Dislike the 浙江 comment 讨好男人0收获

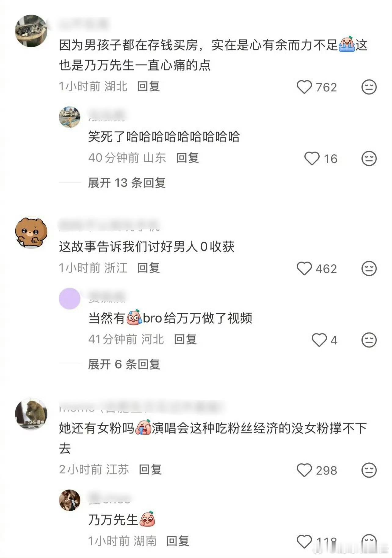369,269
